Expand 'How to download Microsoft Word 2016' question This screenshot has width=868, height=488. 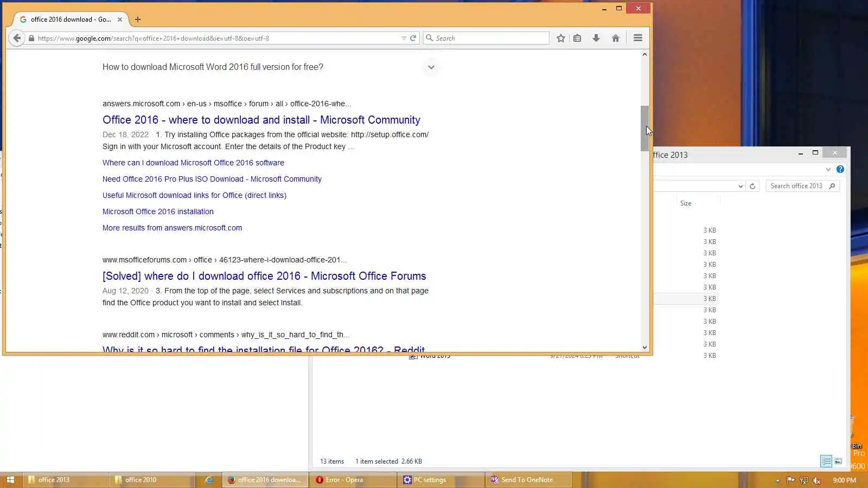pyautogui.click(x=431, y=67)
